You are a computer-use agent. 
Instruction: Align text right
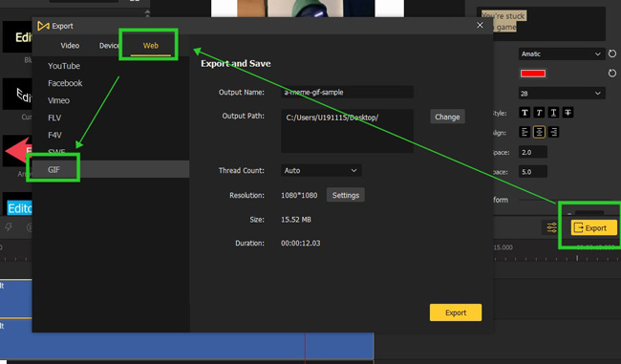click(553, 132)
